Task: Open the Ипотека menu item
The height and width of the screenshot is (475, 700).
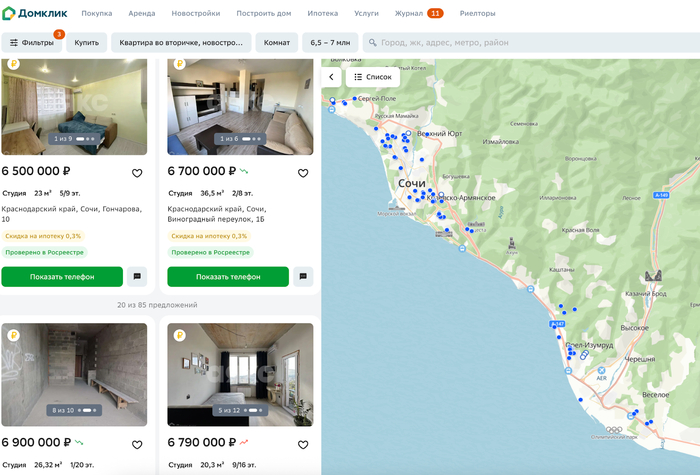Action: [322, 14]
